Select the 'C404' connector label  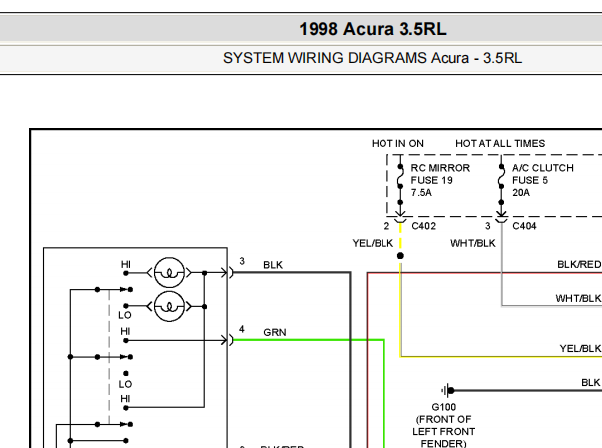[524, 226]
